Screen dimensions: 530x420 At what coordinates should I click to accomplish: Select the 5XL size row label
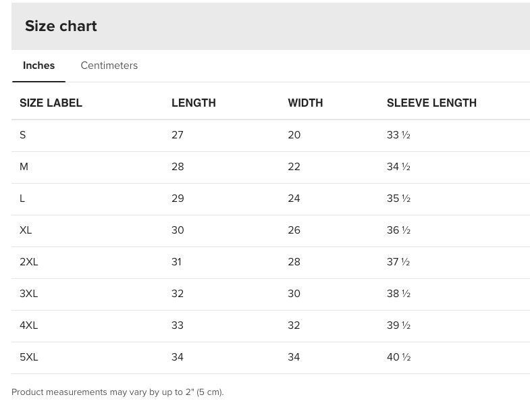click(x=29, y=357)
